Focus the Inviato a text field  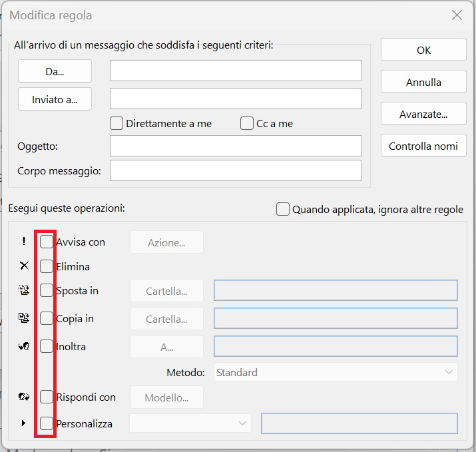point(236,99)
